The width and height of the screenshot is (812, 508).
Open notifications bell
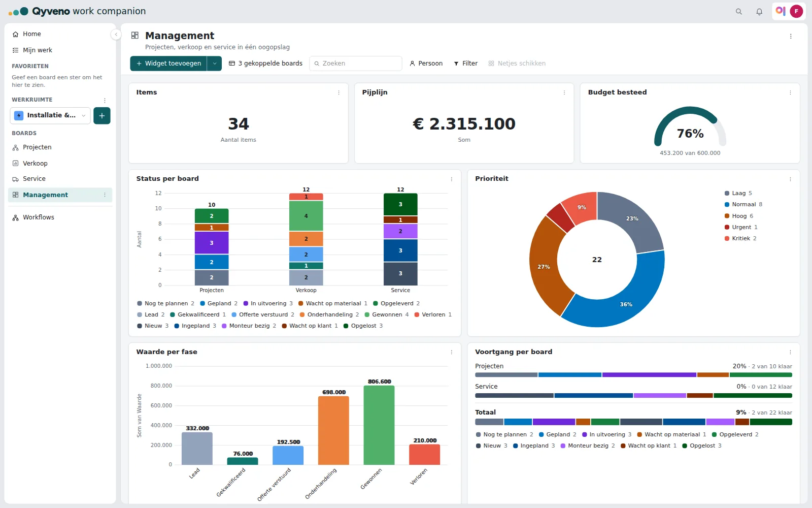coord(759,12)
